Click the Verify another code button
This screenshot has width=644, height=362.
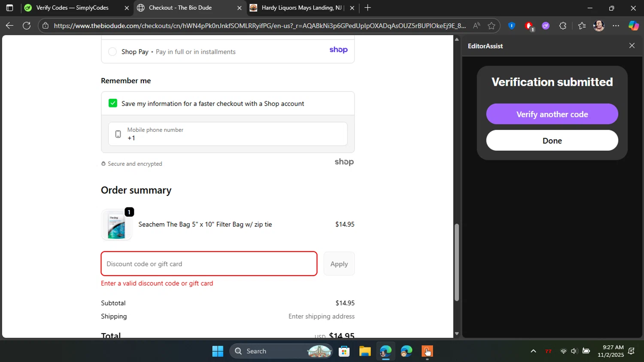(x=552, y=114)
